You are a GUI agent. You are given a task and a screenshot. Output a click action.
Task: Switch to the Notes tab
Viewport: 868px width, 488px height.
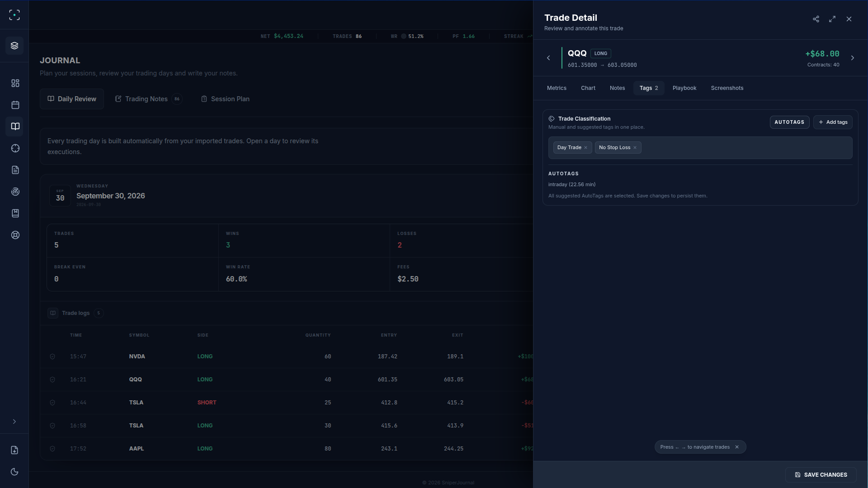[617, 88]
